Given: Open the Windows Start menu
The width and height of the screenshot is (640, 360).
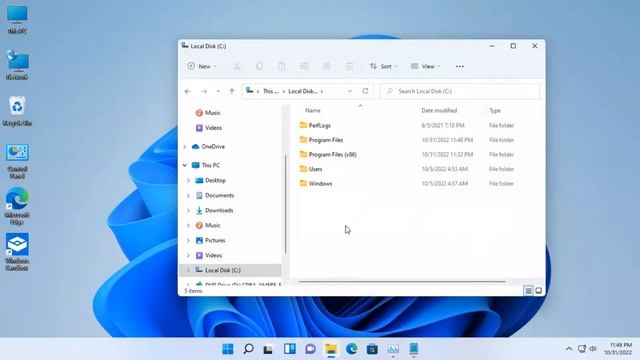Looking at the screenshot, I should coord(228,349).
